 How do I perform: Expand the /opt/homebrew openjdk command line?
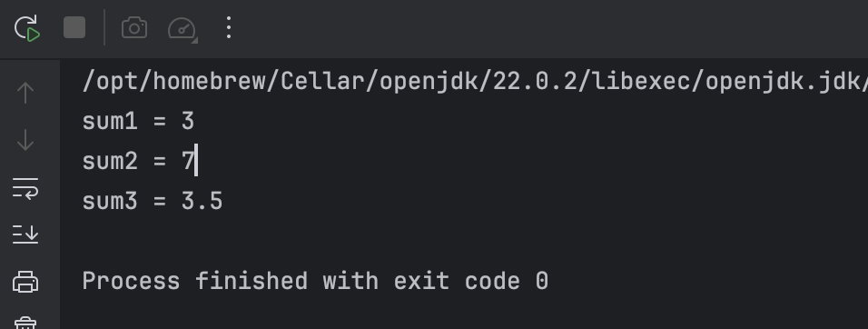475,82
